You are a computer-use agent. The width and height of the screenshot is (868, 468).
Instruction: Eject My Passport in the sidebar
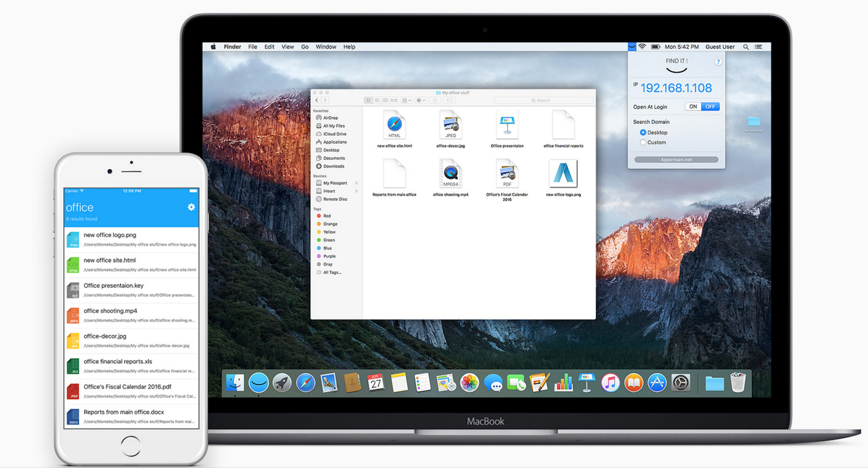click(356, 183)
